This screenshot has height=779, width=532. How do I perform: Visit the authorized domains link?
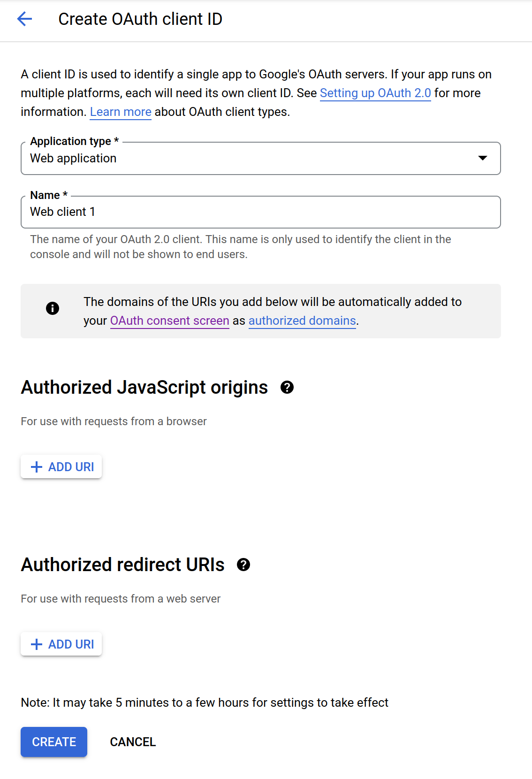click(302, 321)
